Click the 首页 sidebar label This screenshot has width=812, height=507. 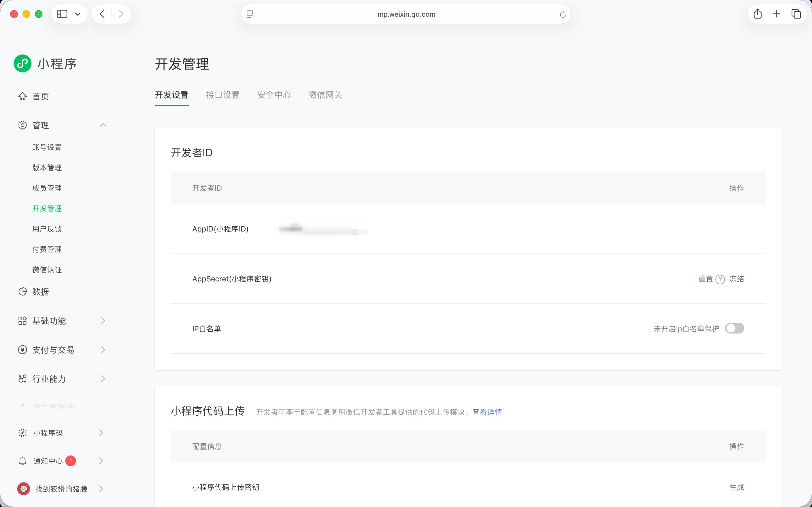pos(41,97)
